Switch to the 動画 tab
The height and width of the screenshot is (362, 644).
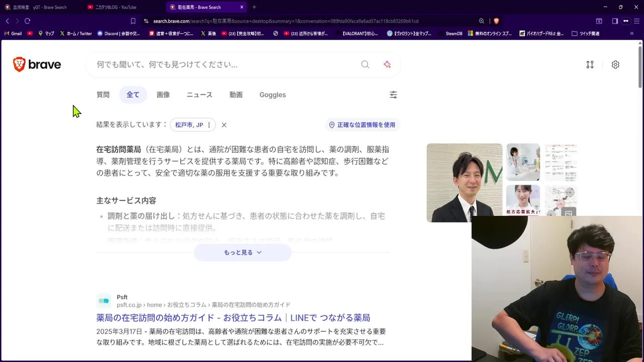[x=236, y=95]
